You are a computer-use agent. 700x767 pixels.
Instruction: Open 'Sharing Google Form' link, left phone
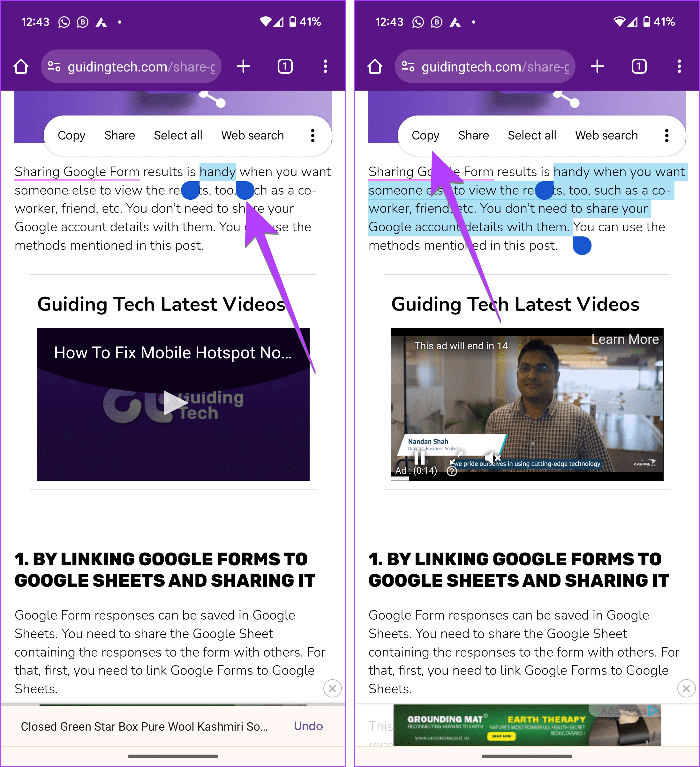[77, 172]
